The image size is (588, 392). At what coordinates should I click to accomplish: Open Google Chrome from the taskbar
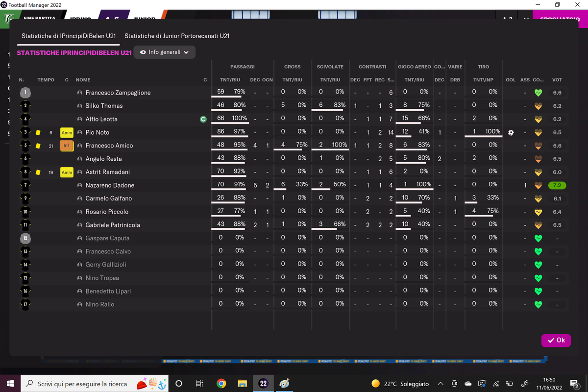(221, 383)
